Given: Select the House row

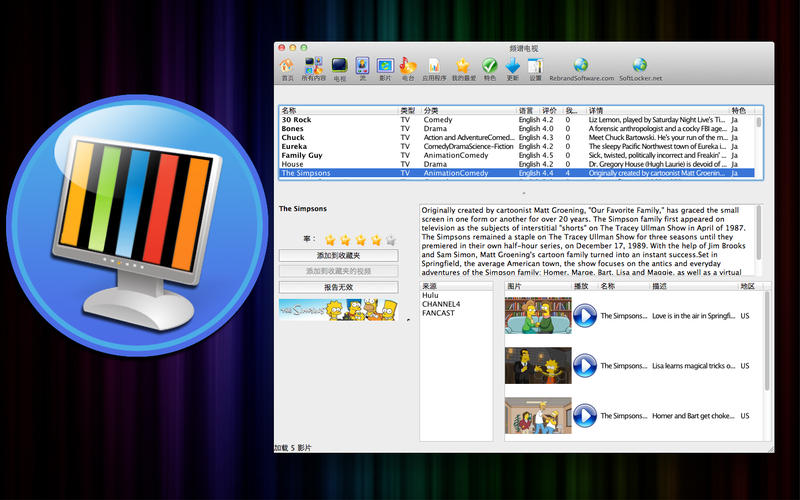Looking at the screenshot, I should [517, 164].
